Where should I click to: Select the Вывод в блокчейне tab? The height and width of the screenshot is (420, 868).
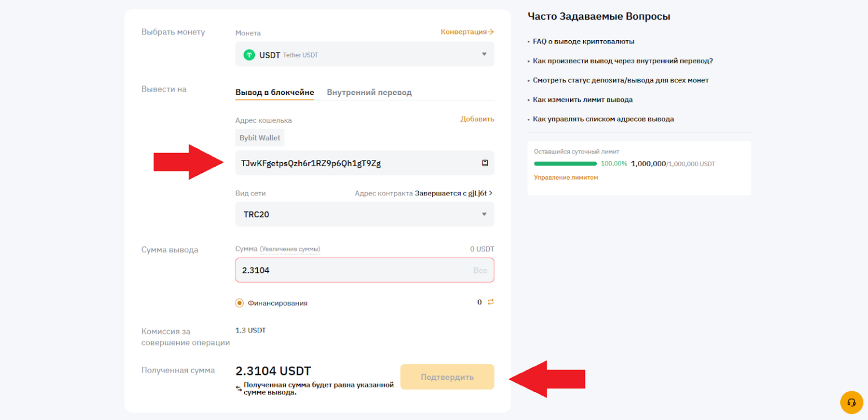(274, 92)
